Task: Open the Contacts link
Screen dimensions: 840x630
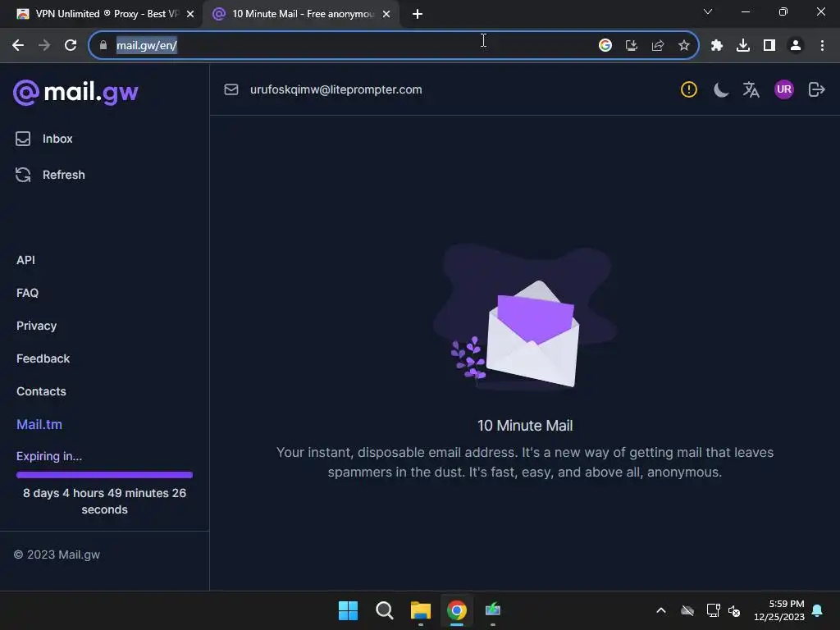Action: [41, 391]
